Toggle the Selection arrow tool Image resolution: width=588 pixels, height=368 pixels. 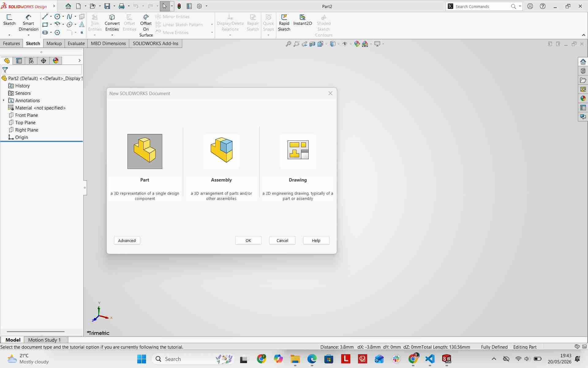pyautogui.click(x=165, y=6)
